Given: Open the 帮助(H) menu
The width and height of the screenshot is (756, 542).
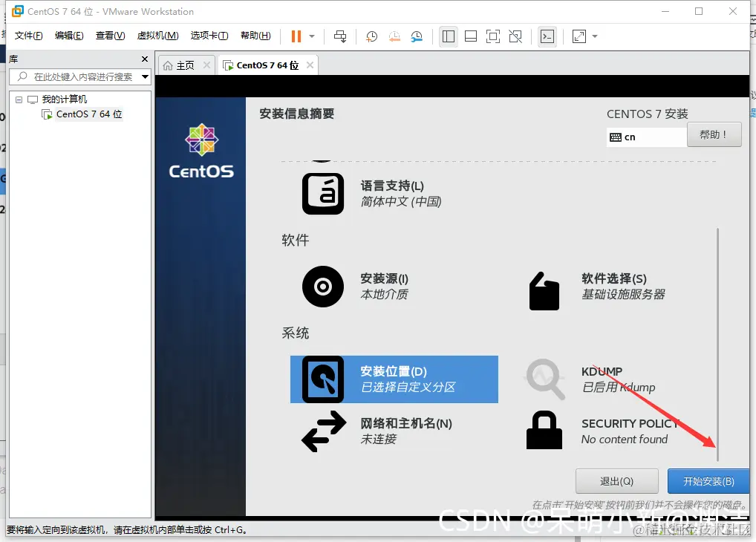Looking at the screenshot, I should click(255, 36).
